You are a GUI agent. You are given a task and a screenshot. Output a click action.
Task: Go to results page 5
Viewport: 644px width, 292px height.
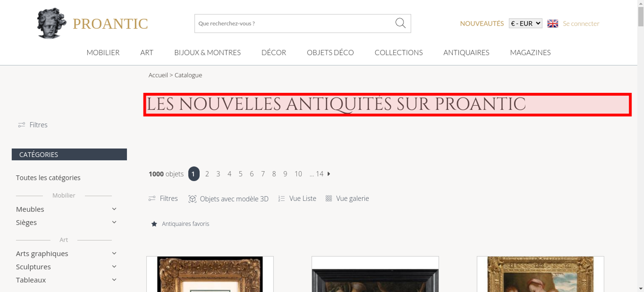(241, 174)
